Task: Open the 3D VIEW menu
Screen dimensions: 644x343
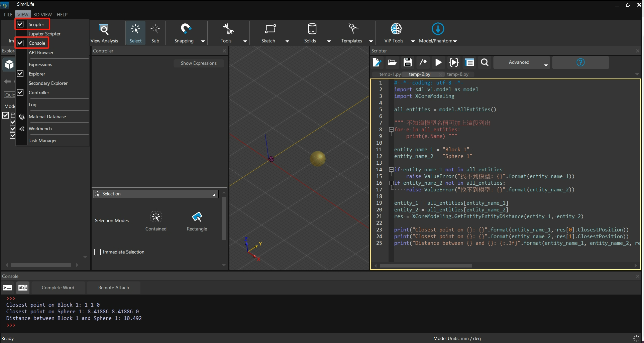Action: coord(42,15)
